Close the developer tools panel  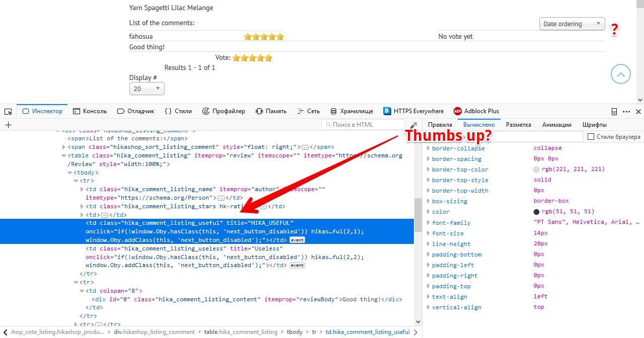coord(638,112)
